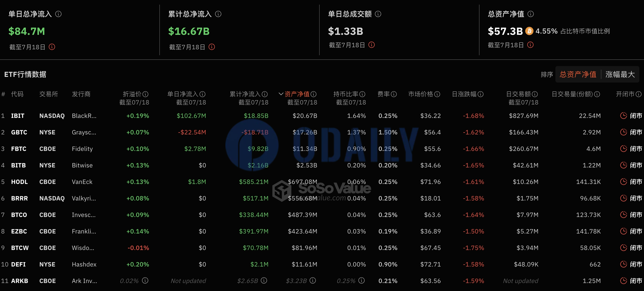Click the $827.69M daily turnover value
Viewport: 644px width, 291px height.
pos(524,116)
